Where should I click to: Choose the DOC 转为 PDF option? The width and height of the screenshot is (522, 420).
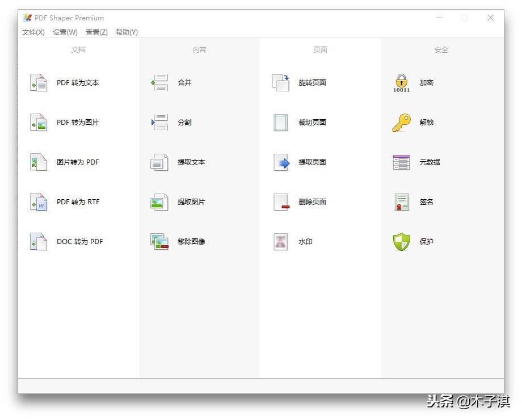[80, 242]
